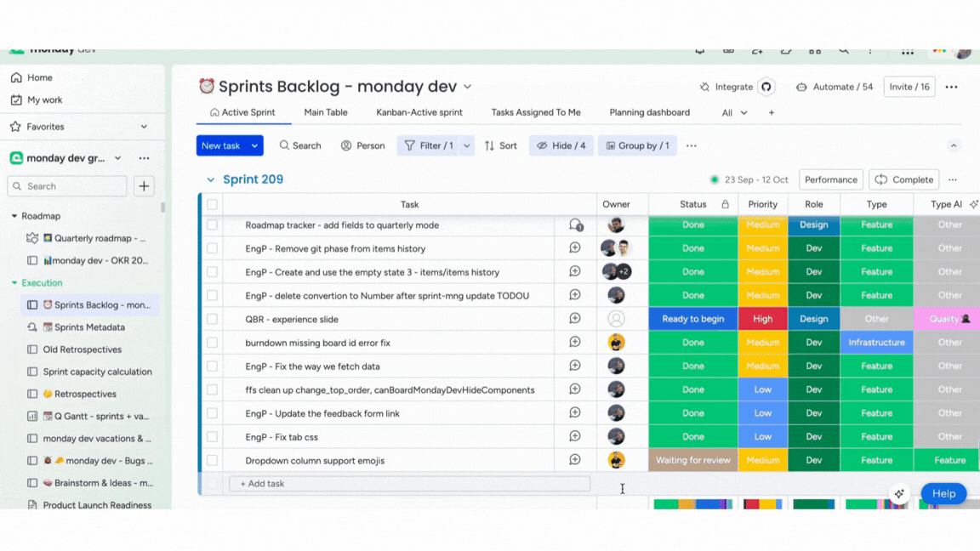Add a new board view with plus
Image resolution: width=980 pixels, height=551 pixels.
coord(772,113)
